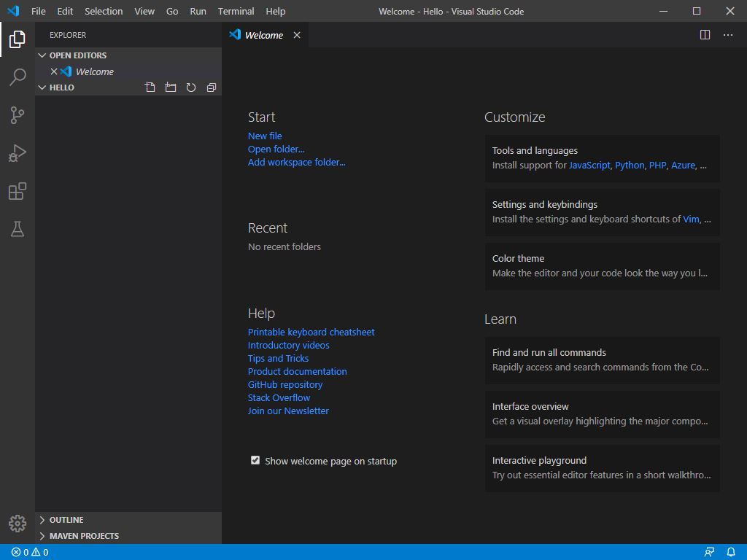Viewport: 747px width, 560px height.
Task: Open the Selection menu
Action: tap(104, 11)
